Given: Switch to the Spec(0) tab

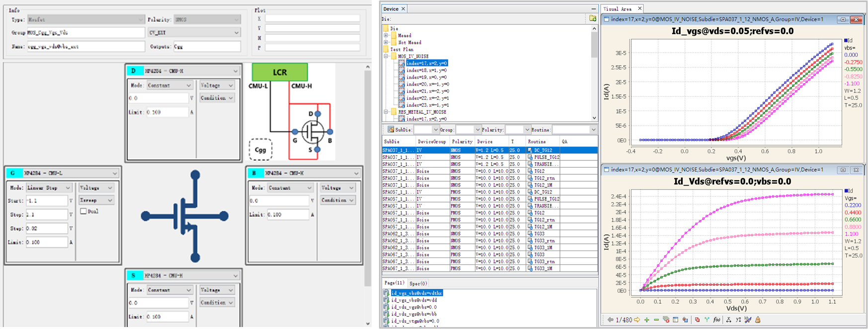Looking at the screenshot, I should tap(418, 283).
